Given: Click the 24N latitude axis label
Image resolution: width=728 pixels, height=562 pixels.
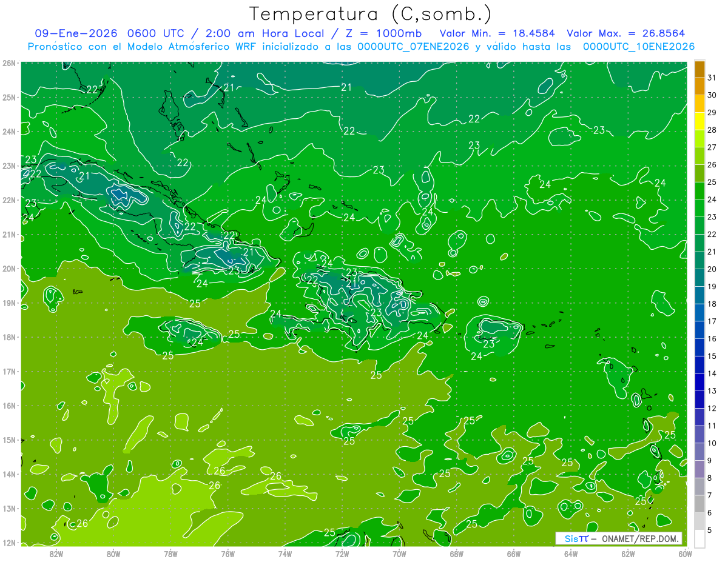Looking at the screenshot, I should click(x=9, y=132).
